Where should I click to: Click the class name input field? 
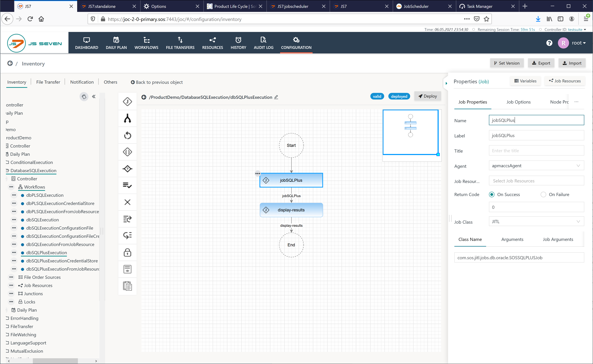(x=519, y=257)
